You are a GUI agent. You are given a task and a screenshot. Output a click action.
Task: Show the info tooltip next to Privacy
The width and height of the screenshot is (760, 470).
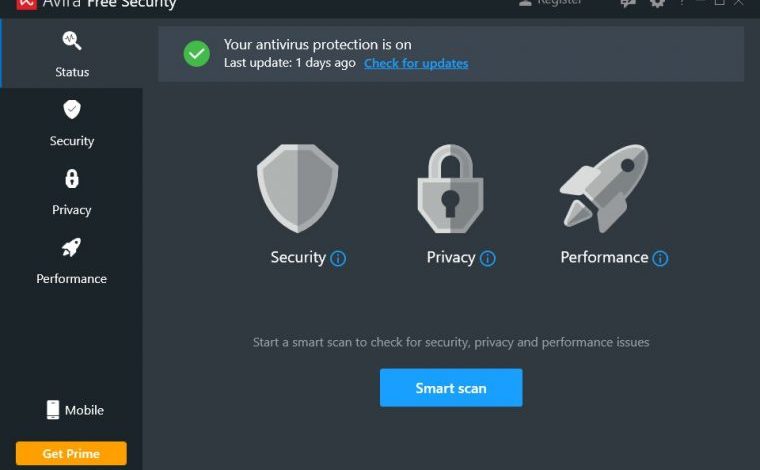(488, 258)
